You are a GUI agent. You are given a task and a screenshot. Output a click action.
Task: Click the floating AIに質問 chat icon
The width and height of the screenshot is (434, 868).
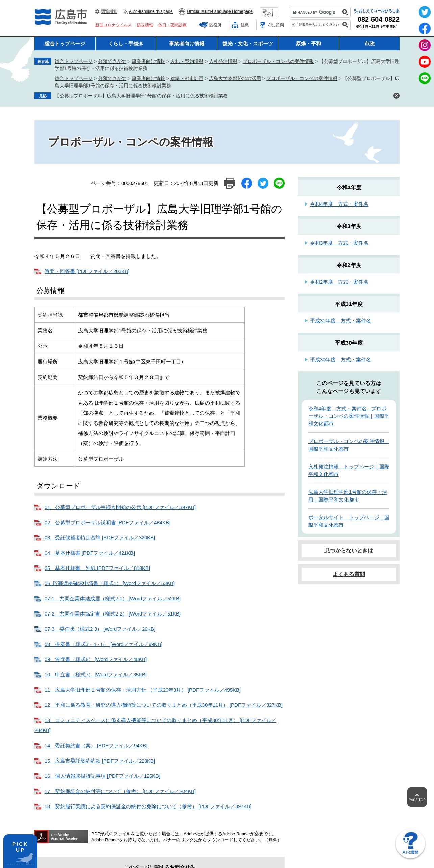[x=410, y=843]
